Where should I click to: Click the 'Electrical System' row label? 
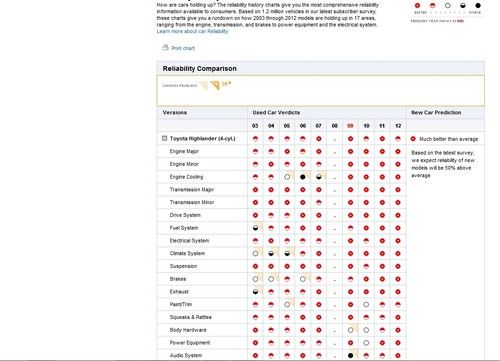click(x=189, y=240)
